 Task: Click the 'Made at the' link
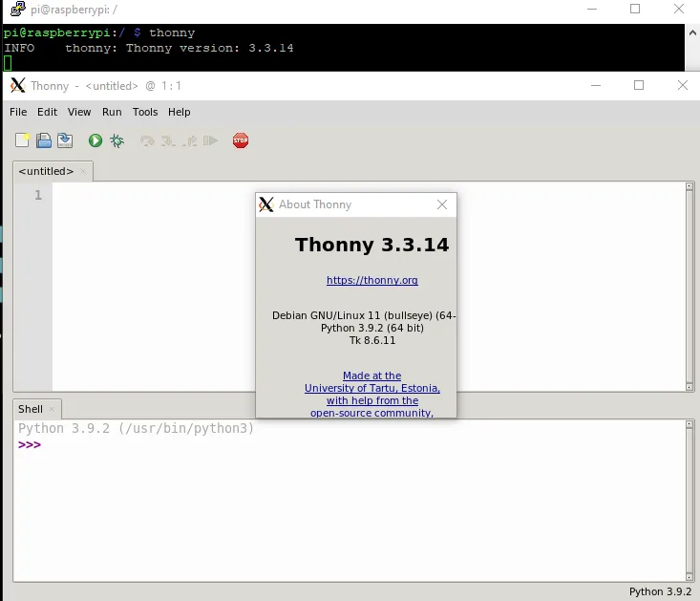pyautogui.click(x=371, y=376)
